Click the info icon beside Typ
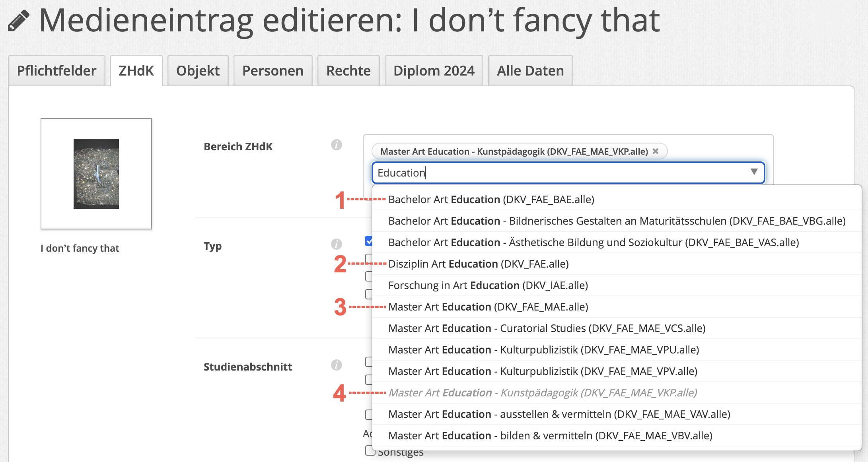Screen dimensions: 868x462 [x=337, y=244]
